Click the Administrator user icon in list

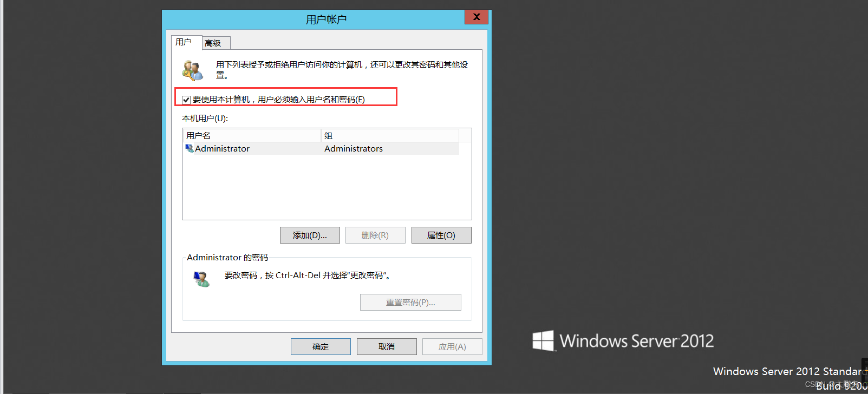[190, 148]
